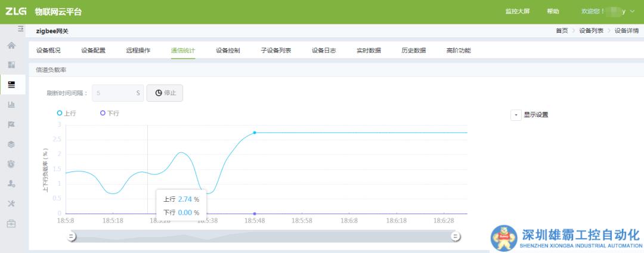Screen dimensions: 644x253
Task: Toggle the 下行 series in chart legend
Action: click(x=110, y=113)
